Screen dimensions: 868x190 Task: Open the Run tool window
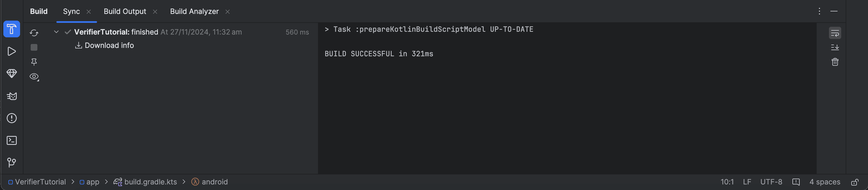(x=11, y=52)
